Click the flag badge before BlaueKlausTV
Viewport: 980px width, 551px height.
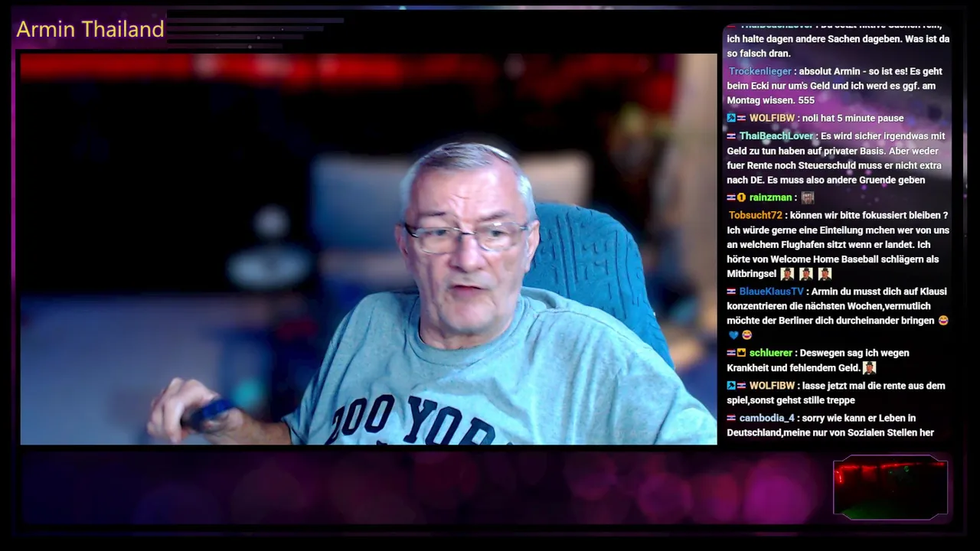click(x=731, y=292)
